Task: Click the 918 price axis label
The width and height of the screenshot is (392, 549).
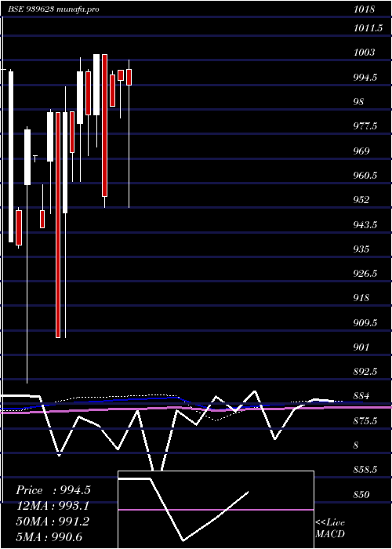Action: tap(361, 298)
